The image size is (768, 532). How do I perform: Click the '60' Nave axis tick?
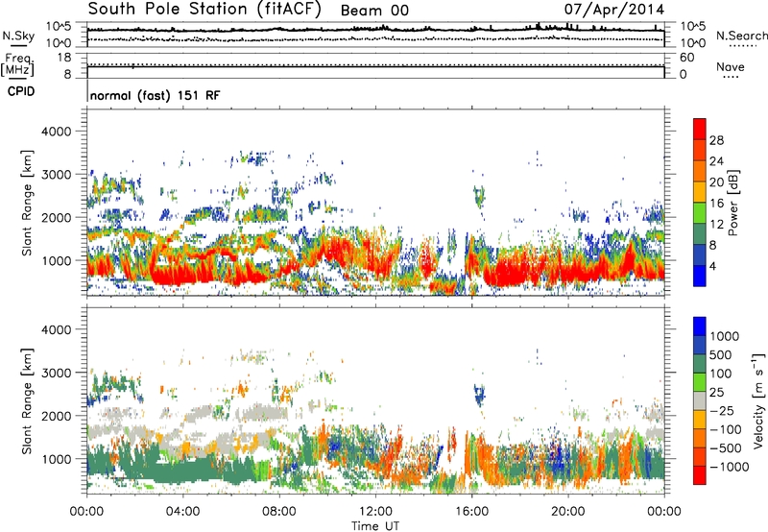point(686,58)
